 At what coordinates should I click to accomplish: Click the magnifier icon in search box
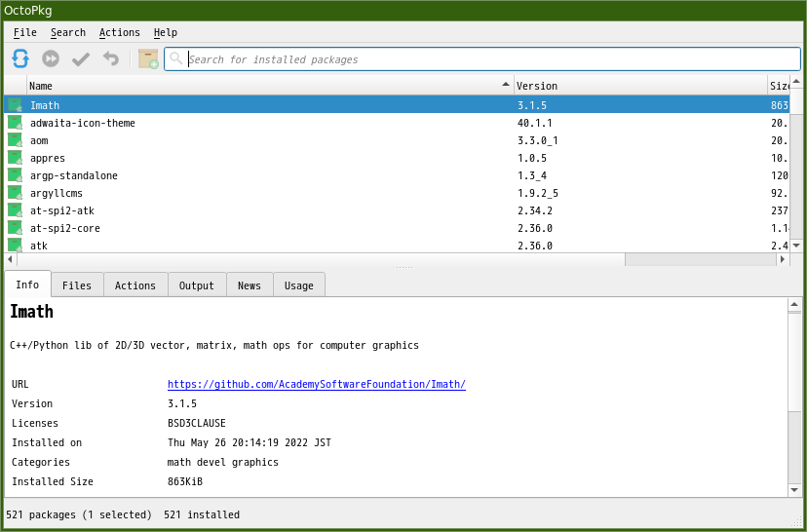coord(176,58)
